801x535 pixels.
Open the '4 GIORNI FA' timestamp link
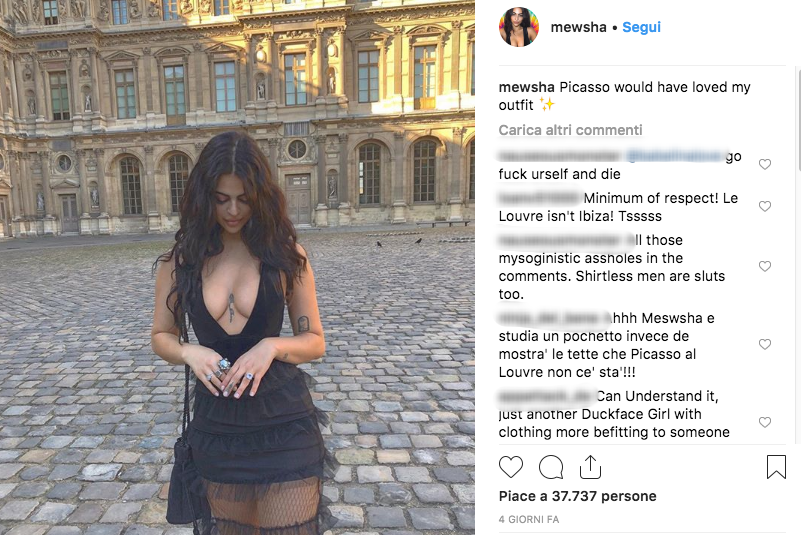(x=529, y=520)
